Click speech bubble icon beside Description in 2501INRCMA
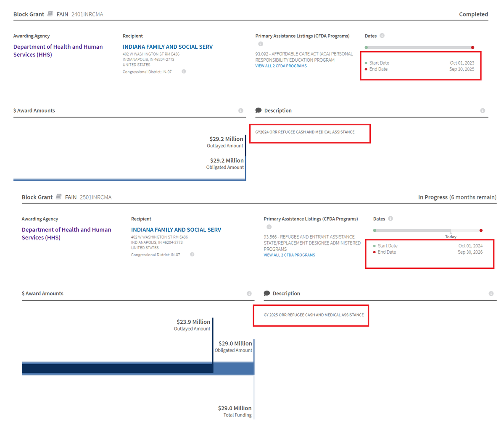 [x=267, y=293]
